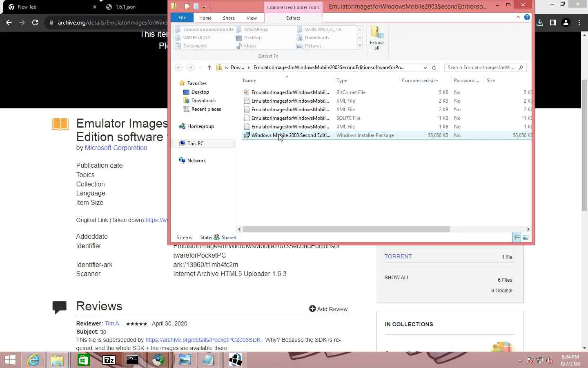Select the Extract ribbon tab

click(x=293, y=18)
